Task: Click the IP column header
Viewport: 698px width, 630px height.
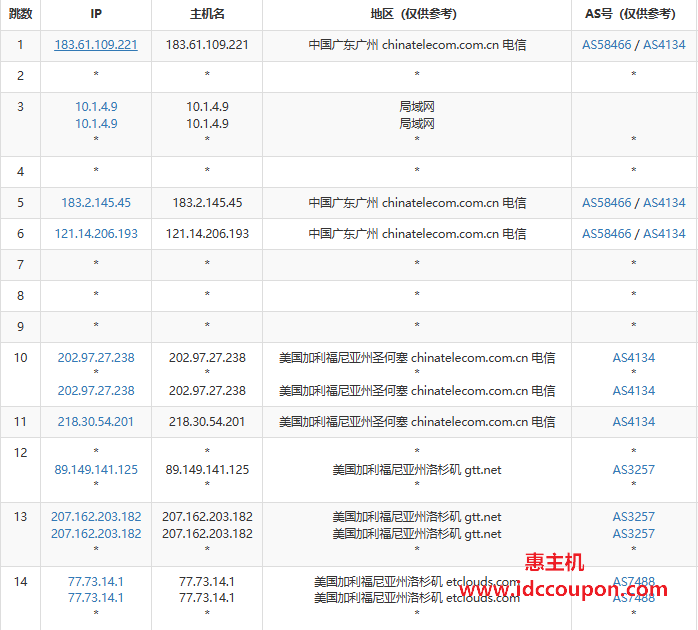Action: (96, 14)
